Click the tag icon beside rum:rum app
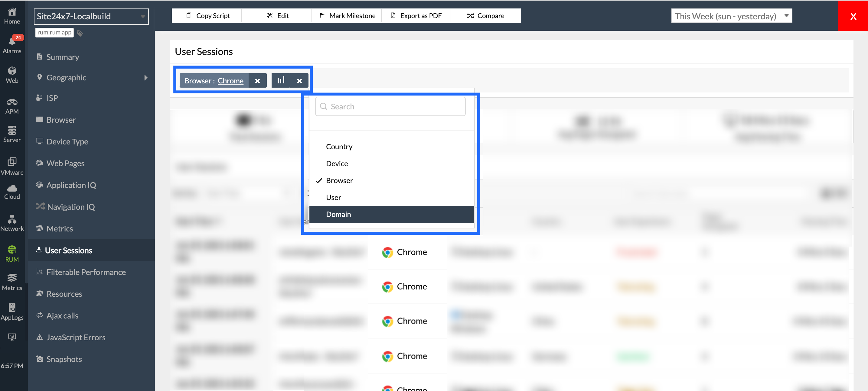 click(80, 33)
